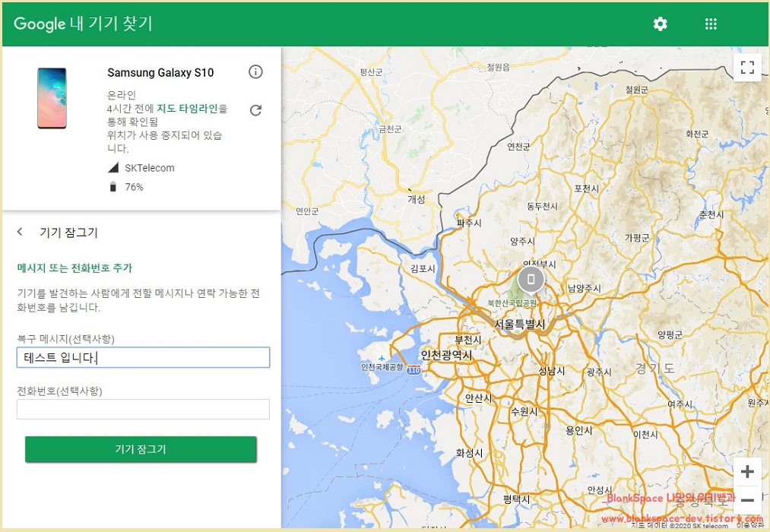Focus the 전화번호 input field
The width and height of the screenshot is (770, 532).
click(144, 410)
